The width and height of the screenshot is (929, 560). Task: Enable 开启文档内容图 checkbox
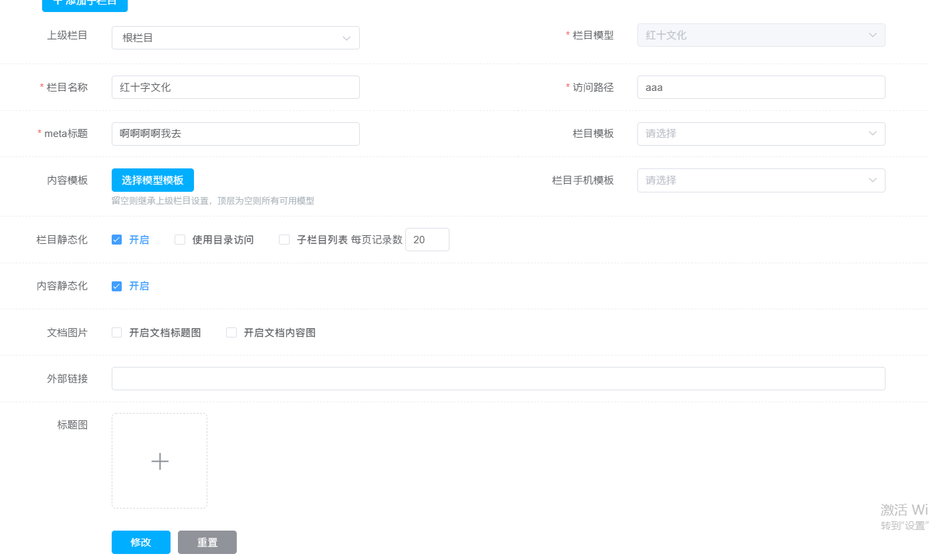(231, 333)
